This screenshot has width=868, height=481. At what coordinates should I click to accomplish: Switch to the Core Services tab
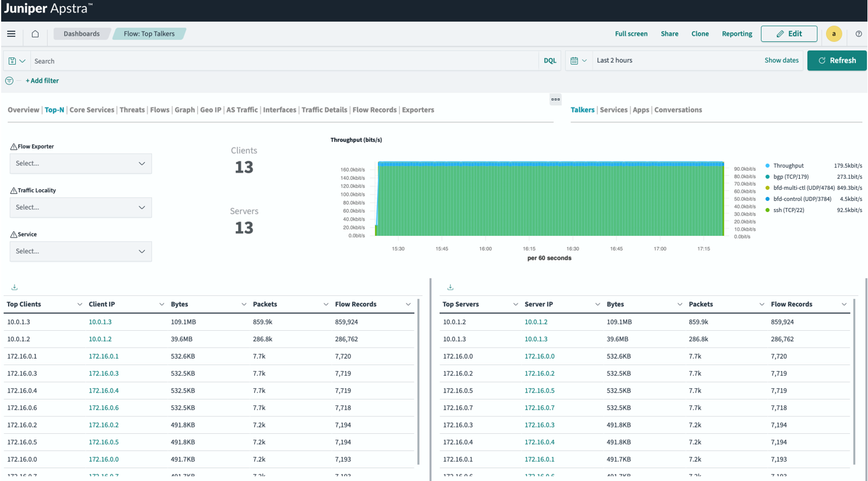click(91, 110)
